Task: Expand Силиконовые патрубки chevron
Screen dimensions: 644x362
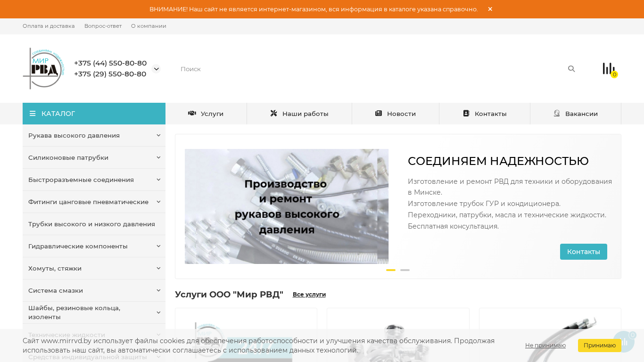Action: pyautogui.click(x=158, y=157)
